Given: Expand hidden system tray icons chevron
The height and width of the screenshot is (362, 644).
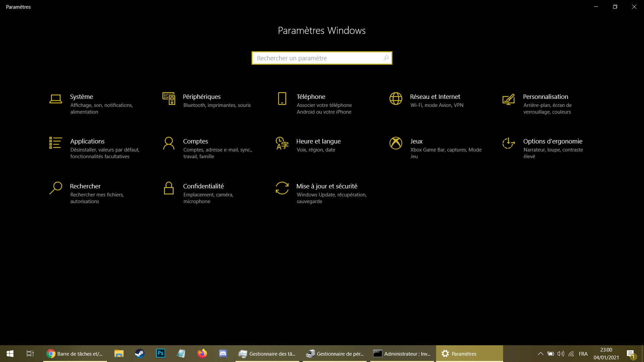Looking at the screenshot, I should pos(540,354).
